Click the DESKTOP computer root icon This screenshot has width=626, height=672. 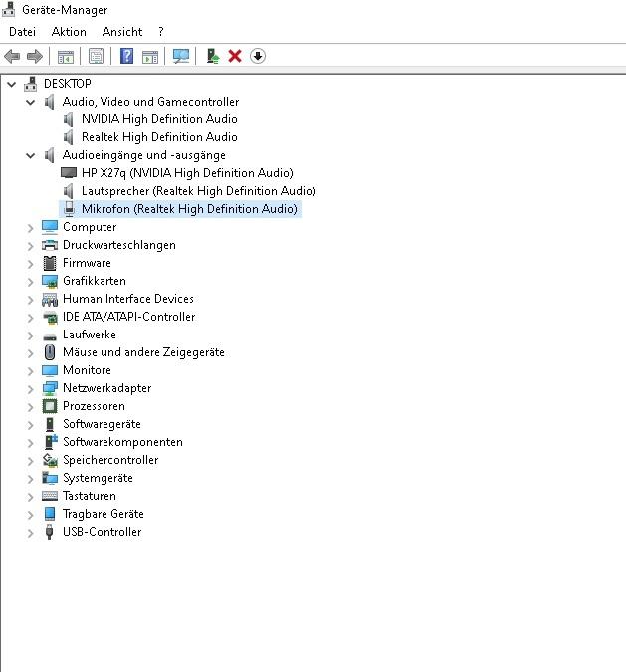click(31, 84)
